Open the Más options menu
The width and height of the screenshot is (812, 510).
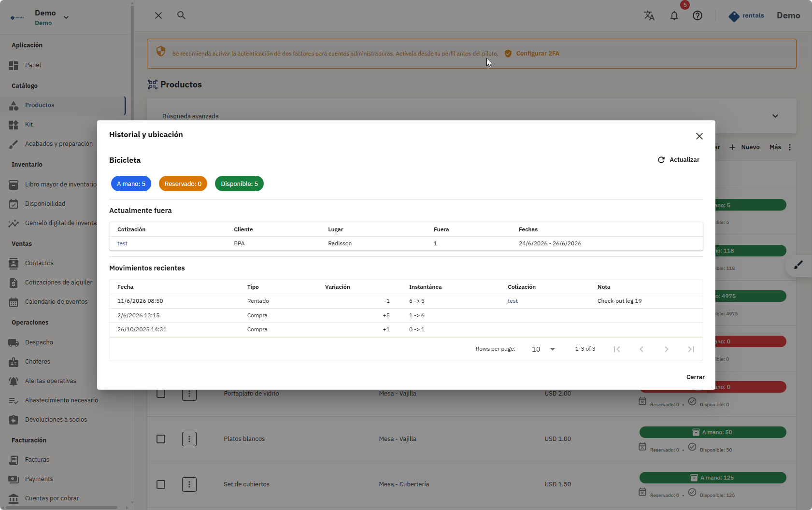point(781,147)
